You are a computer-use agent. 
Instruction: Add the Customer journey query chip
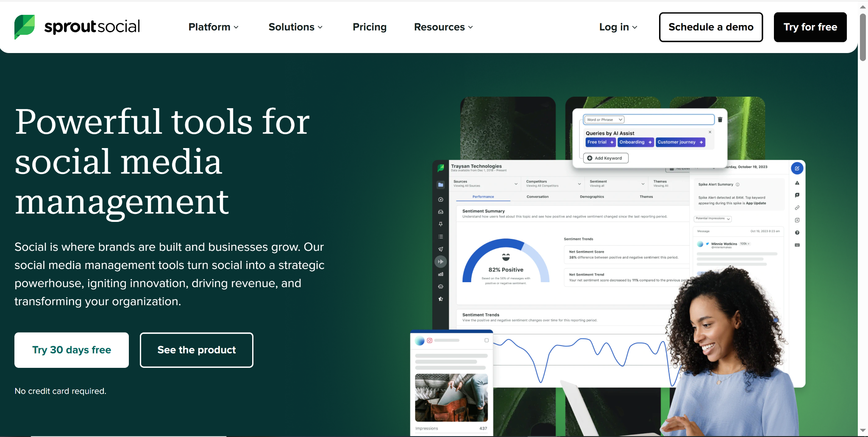pos(680,142)
